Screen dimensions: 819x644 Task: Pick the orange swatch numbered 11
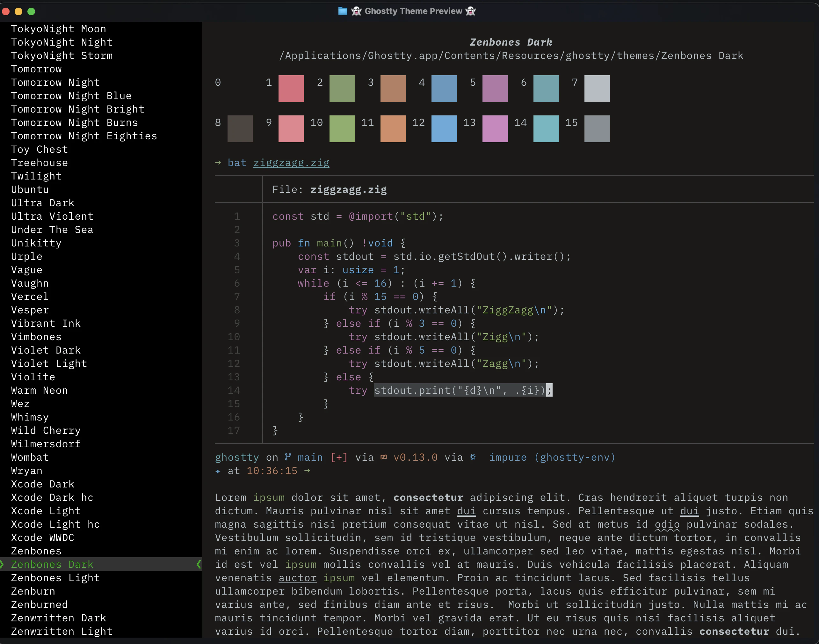[x=393, y=128]
